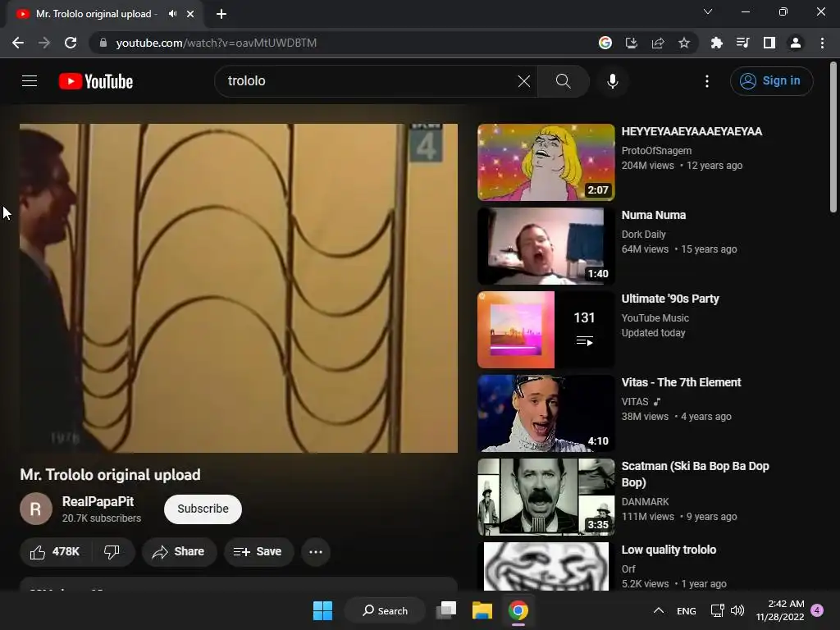Click the magnifier search button
This screenshot has height=630, width=840.
pos(563,81)
